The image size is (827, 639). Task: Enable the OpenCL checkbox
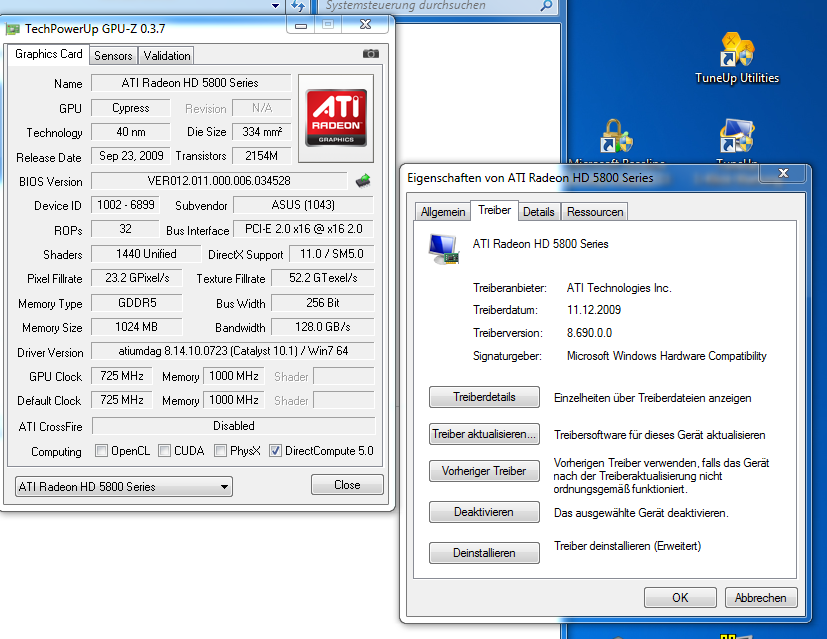click(x=101, y=451)
